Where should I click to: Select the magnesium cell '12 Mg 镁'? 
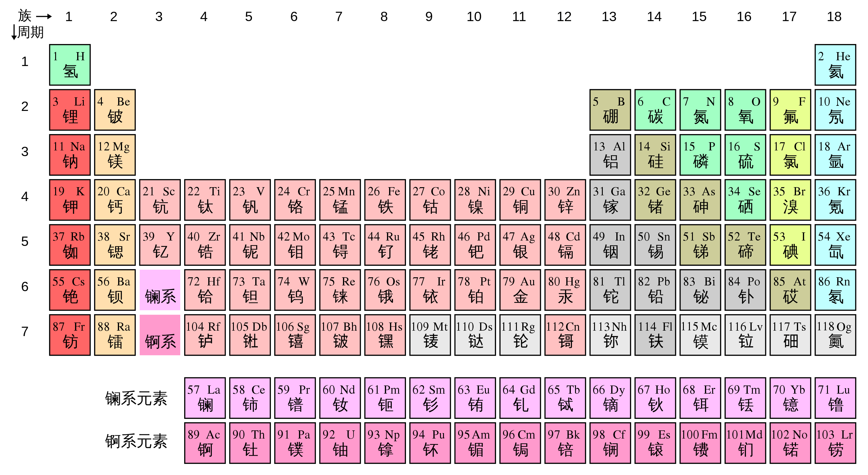point(115,155)
